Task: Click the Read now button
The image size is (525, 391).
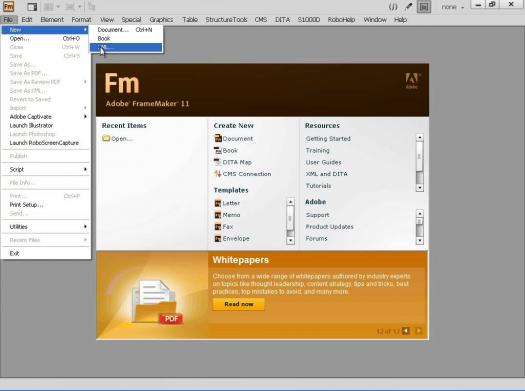Action: tap(239, 304)
